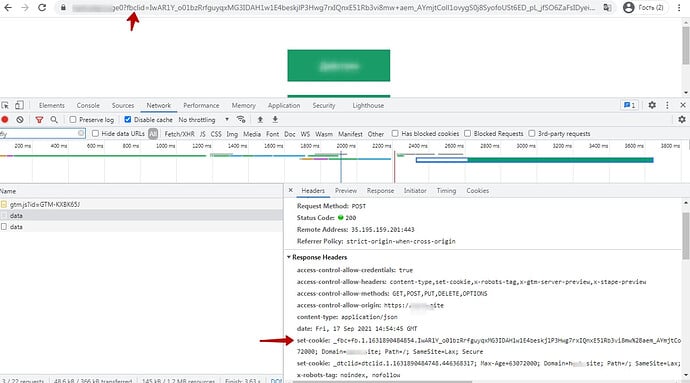Image resolution: width=690 pixels, height=383 pixels.
Task: Filter requests by Fetch/XHR
Action: pyautogui.click(x=179, y=134)
